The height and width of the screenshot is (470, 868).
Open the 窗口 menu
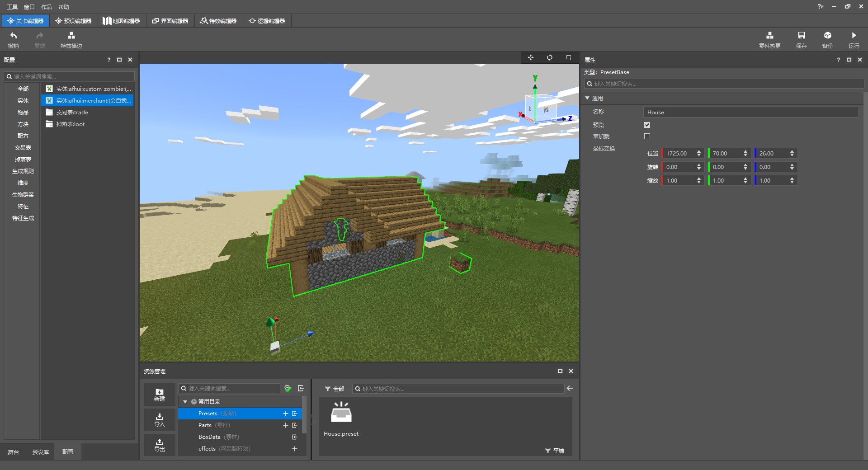point(29,7)
